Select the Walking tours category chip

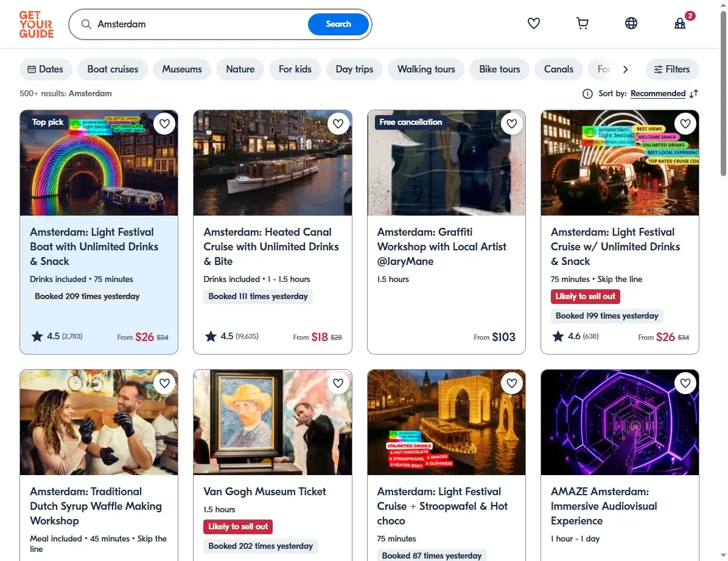pyautogui.click(x=426, y=69)
